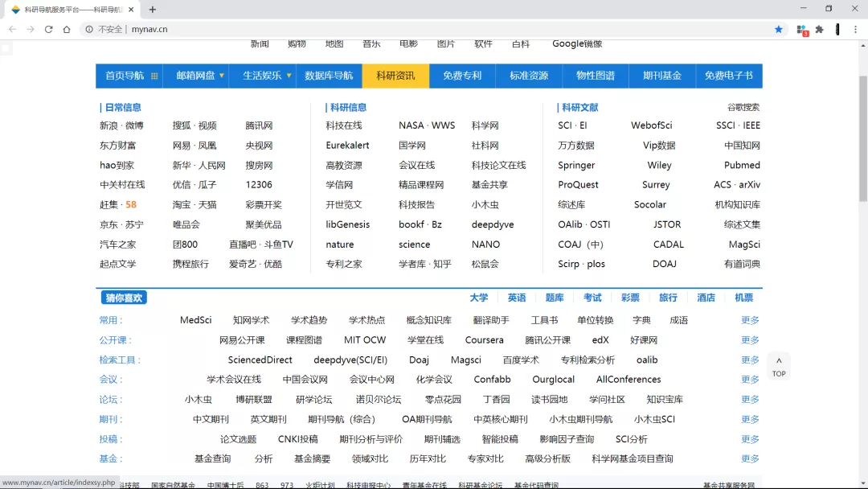The width and height of the screenshot is (868, 489).
Task: Click the 猜你喜欢 button
Action: pos(124,298)
